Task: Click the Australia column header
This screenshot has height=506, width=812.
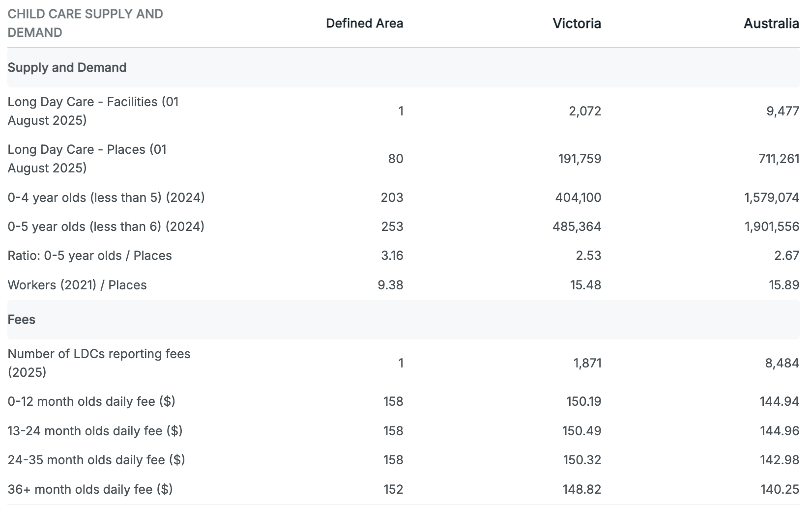Action: [x=771, y=23]
